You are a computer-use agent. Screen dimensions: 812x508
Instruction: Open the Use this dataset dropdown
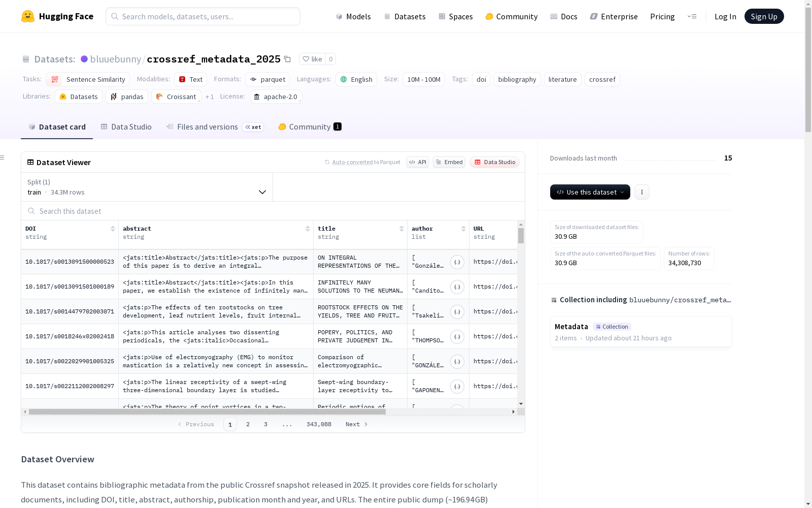[x=590, y=192]
